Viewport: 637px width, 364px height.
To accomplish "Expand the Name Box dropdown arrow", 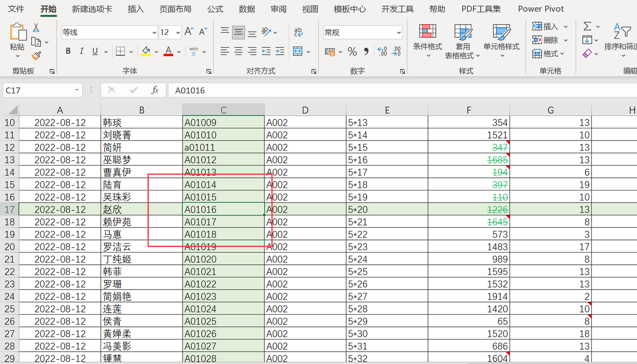I will (77, 90).
